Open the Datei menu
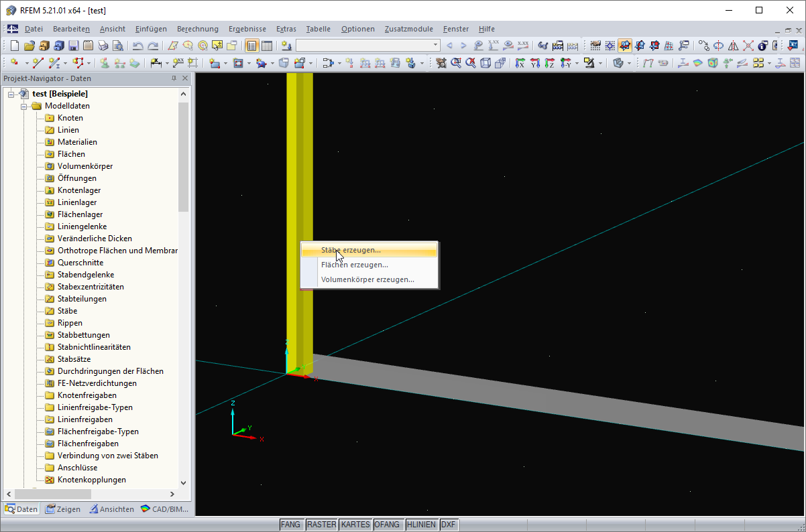The image size is (806, 532). coord(34,29)
